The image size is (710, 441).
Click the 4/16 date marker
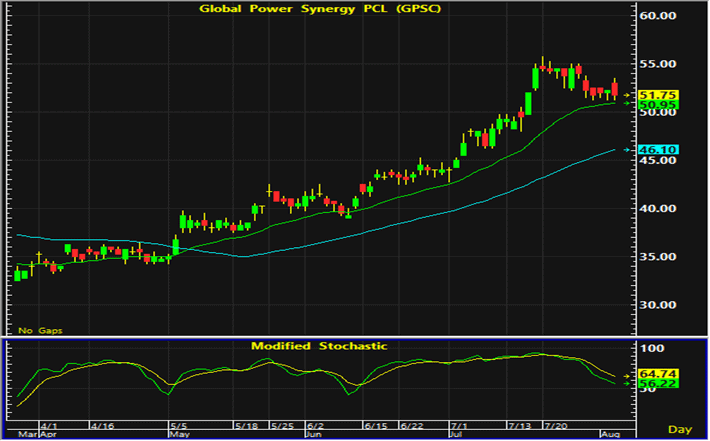tap(102, 427)
